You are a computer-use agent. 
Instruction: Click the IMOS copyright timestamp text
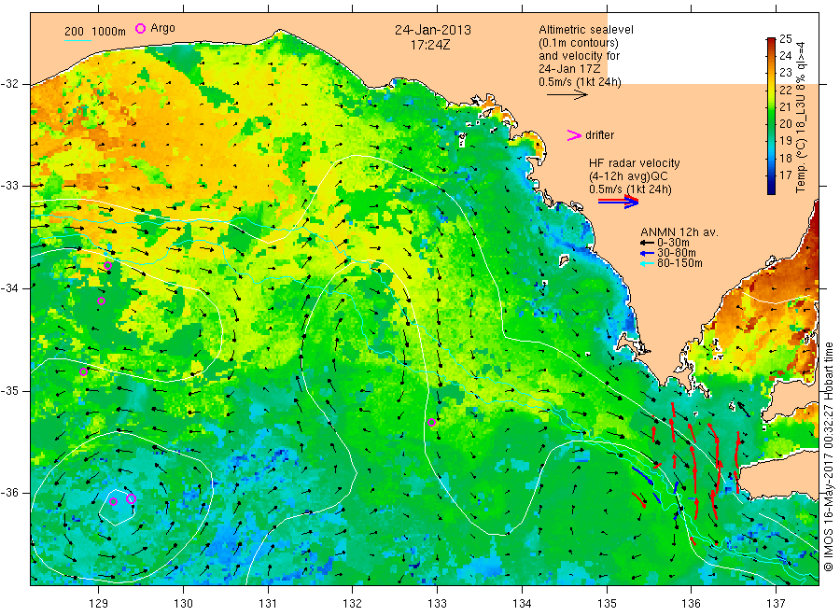coord(828,457)
